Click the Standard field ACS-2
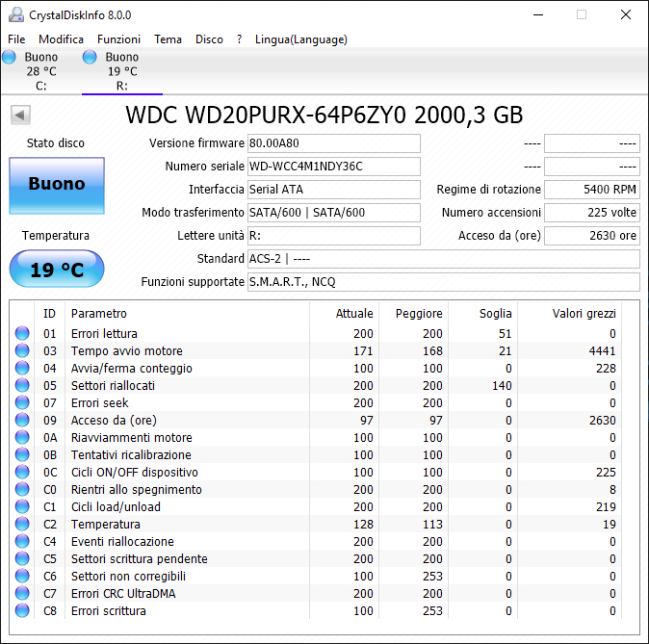Screen dimensions: 649x644 coord(444,259)
